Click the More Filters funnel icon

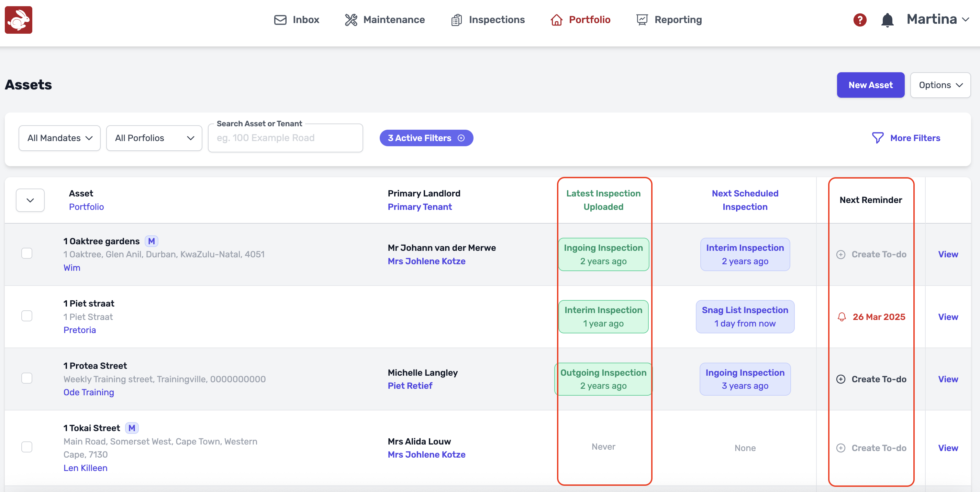(877, 138)
